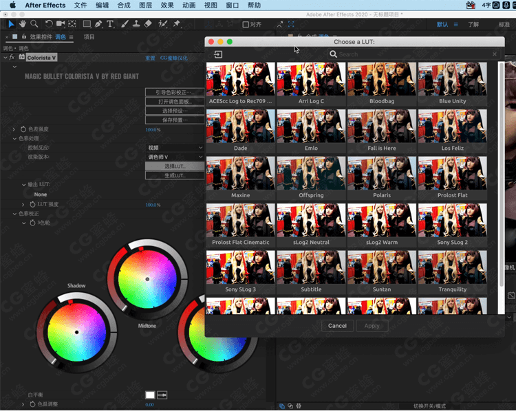Image resolution: width=516 pixels, height=420 pixels.
Task: Toggle stopwatch for 色温调整
Action: tap(32, 404)
